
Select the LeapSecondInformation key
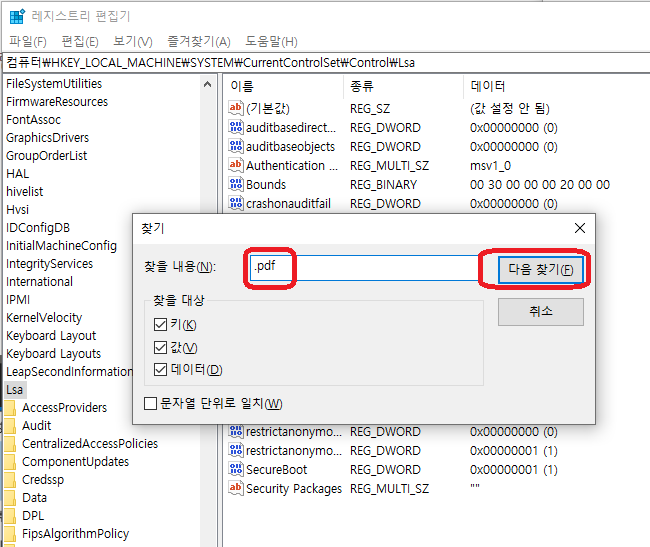(x=69, y=372)
